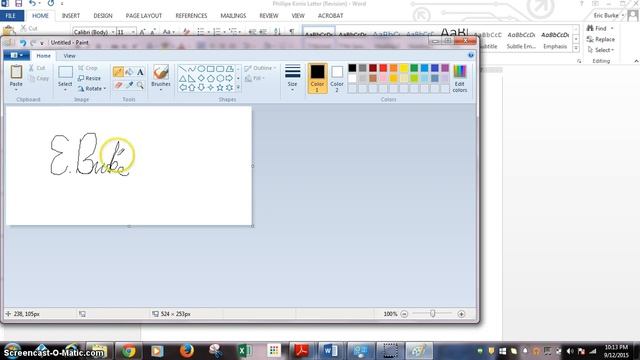Image resolution: width=640 pixels, height=360 pixels.
Task: Pick the yellow color swatch
Action: click(404, 68)
